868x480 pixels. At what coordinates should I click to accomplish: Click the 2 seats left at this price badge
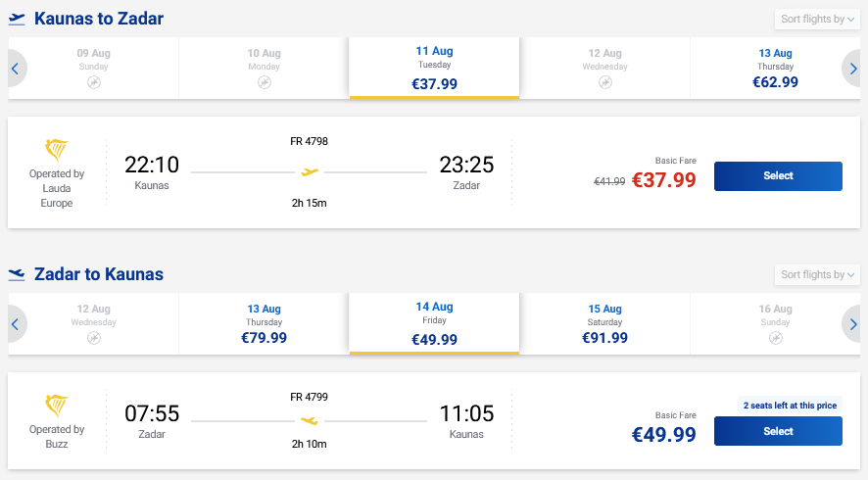(790, 405)
